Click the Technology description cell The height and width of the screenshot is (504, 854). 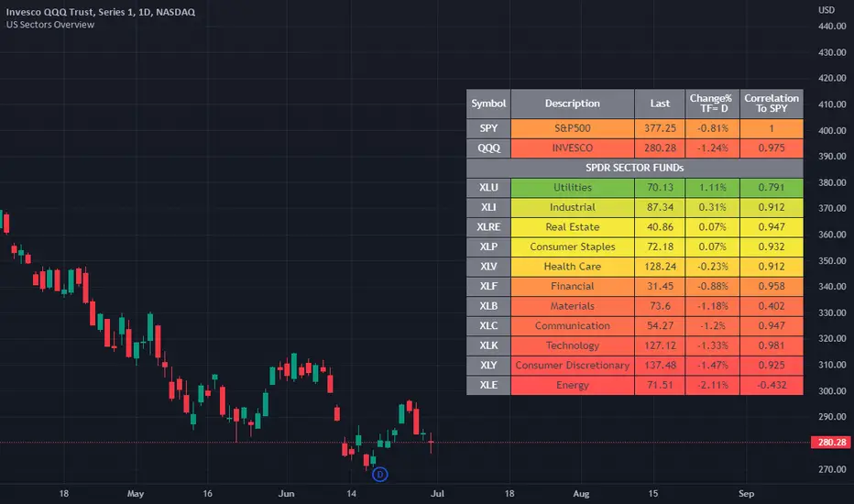[573, 345]
